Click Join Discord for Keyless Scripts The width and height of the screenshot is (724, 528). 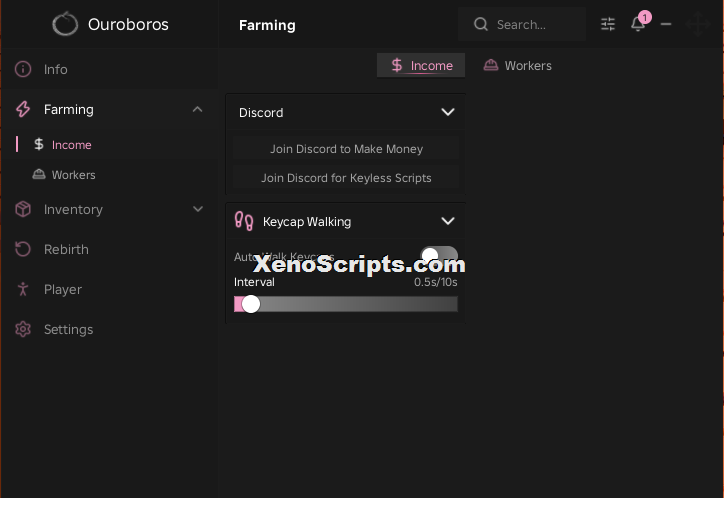[x=346, y=178]
